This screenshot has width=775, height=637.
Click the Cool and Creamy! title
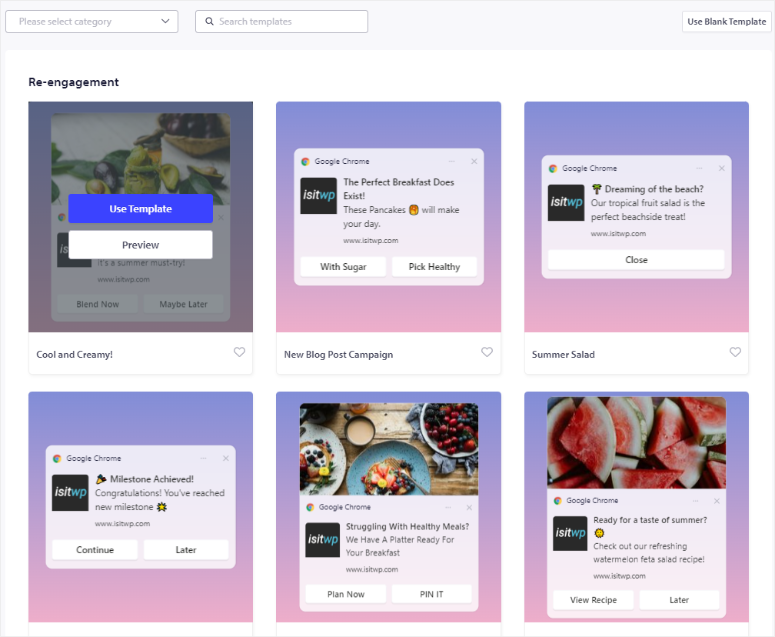(75, 354)
